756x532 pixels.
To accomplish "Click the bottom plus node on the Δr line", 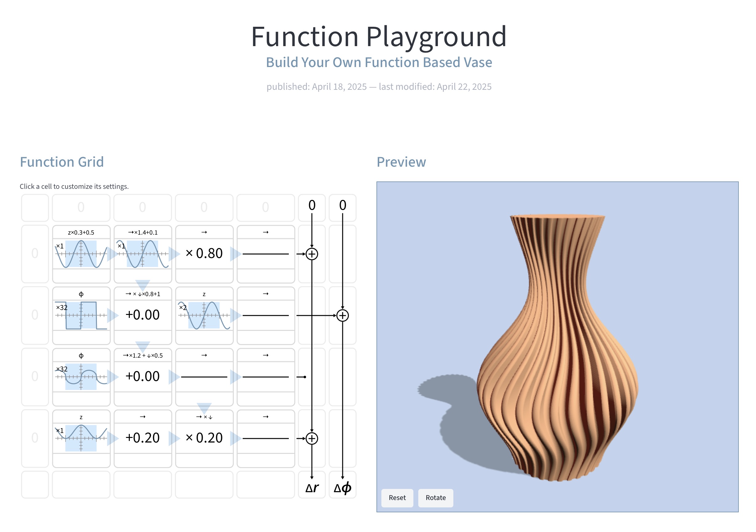I will [x=312, y=439].
